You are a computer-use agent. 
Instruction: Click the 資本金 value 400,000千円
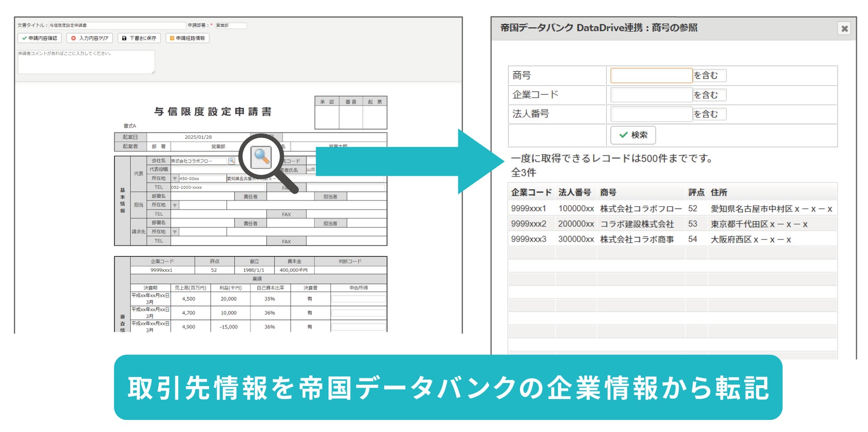pyautogui.click(x=293, y=270)
